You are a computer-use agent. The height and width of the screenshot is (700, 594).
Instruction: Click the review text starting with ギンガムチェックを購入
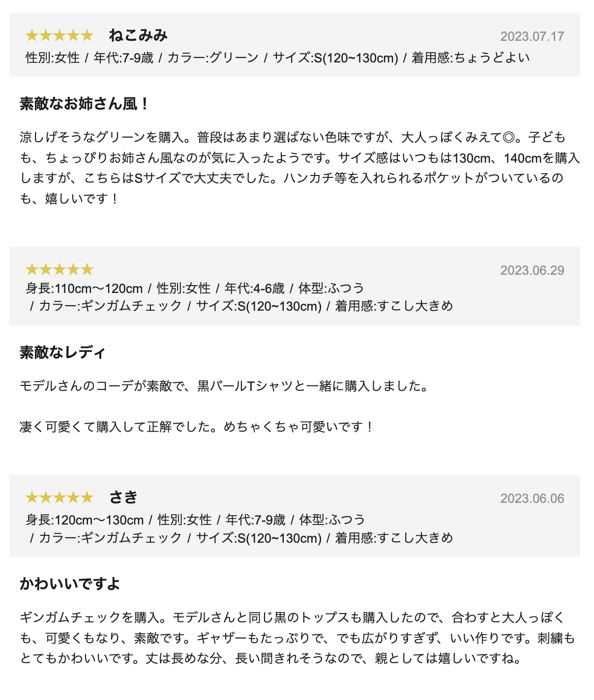[x=297, y=638]
